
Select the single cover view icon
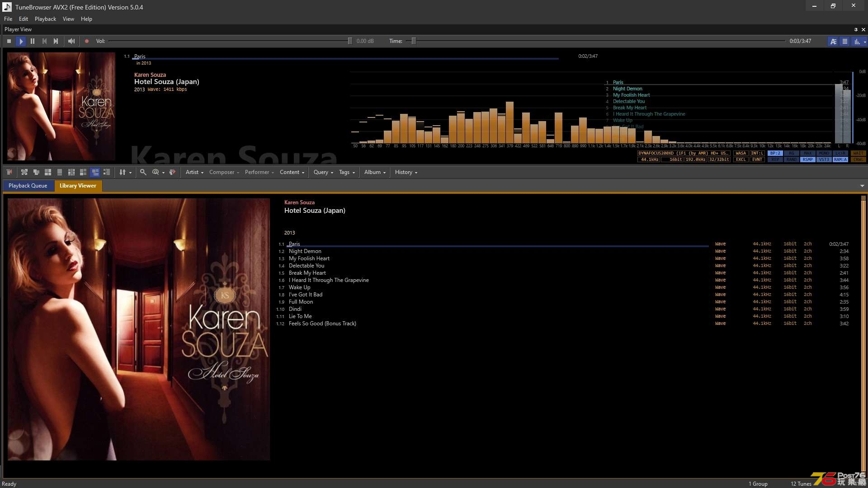point(60,172)
